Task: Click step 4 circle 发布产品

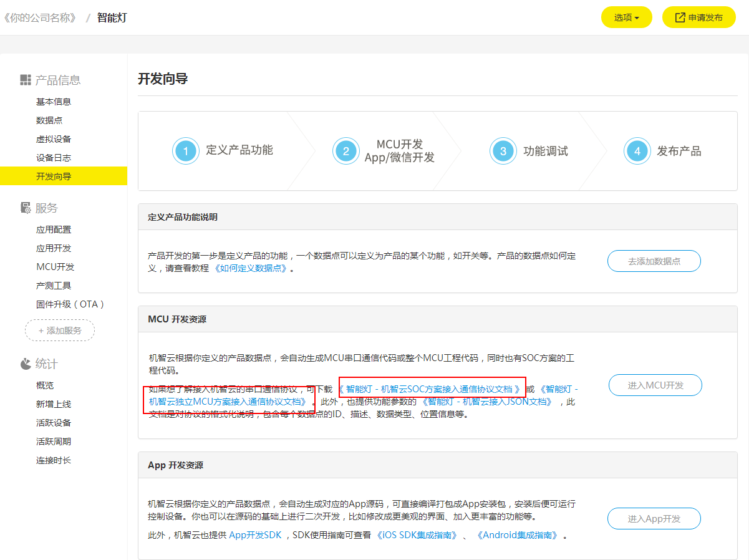Action: click(637, 151)
